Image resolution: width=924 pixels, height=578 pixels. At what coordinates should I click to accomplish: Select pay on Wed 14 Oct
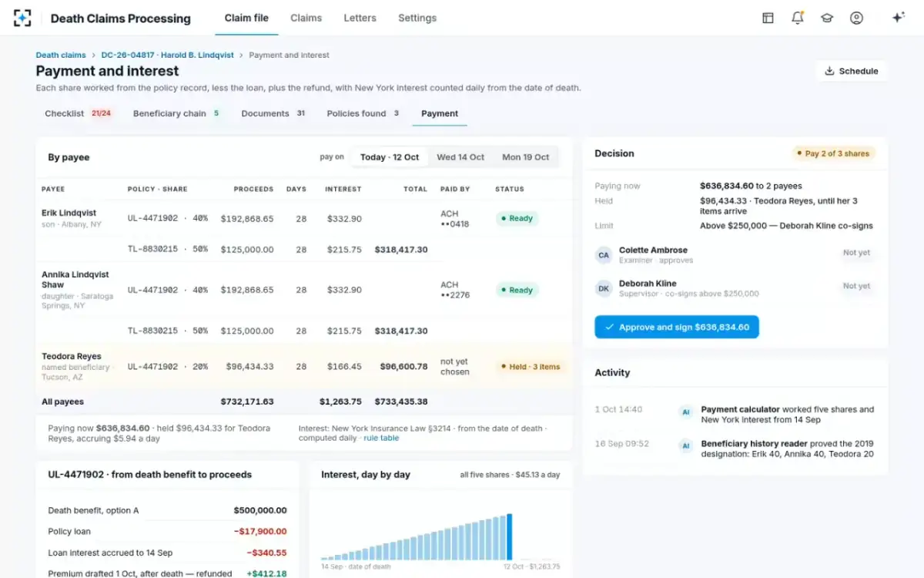coord(460,157)
